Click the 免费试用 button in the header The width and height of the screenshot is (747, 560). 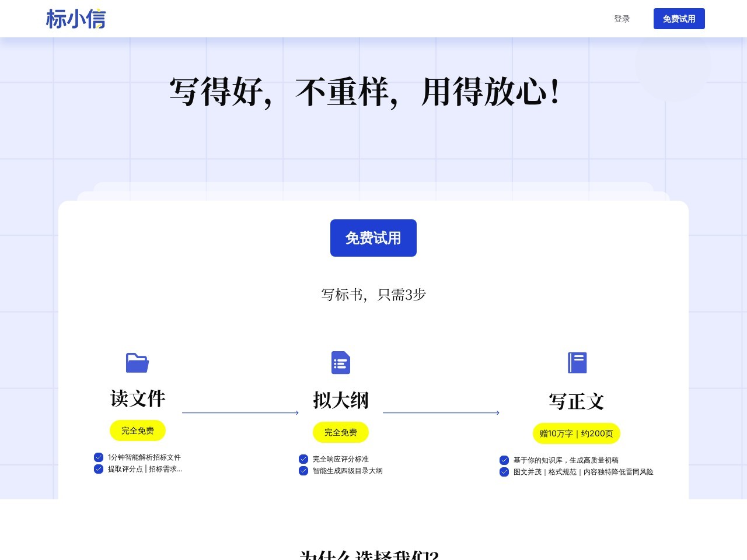point(679,19)
